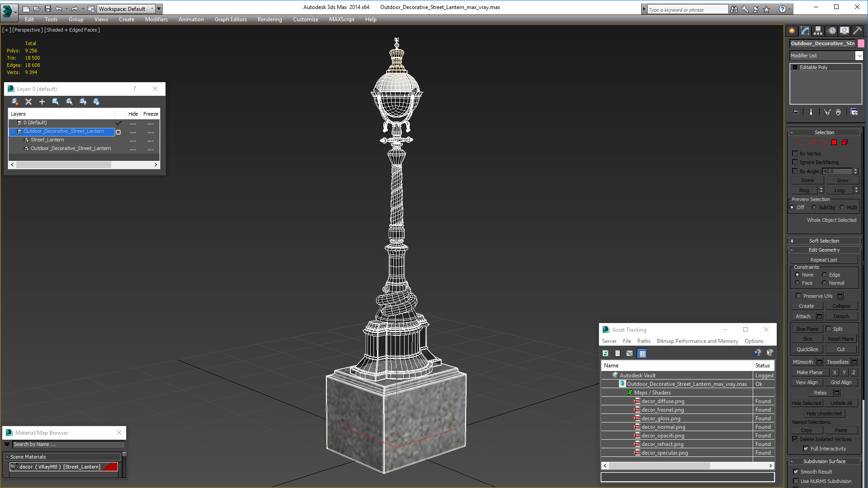868x488 pixels.
Task: Open the Create command panel tab
Action: pyautogui.click(x=792, y=31)
